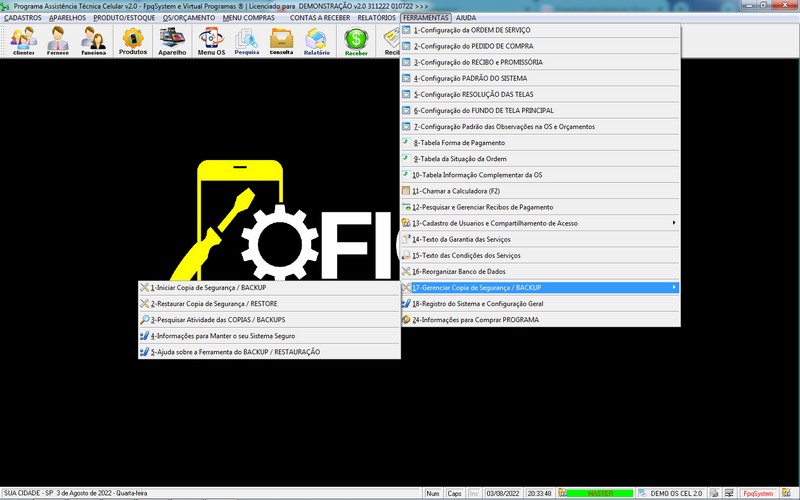Open the Clientes toolbar icon
The width and height of the screenshot is (800, 500).
(23, 41)
